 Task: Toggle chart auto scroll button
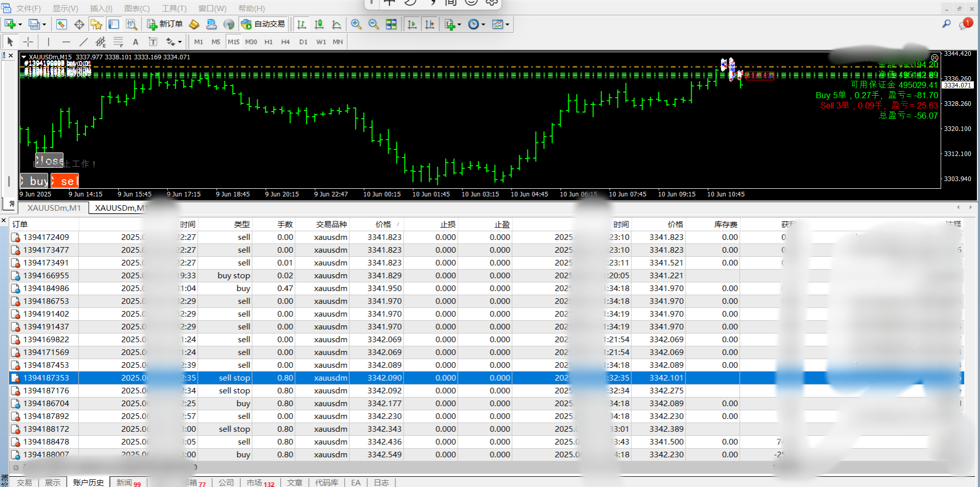click(412, 24)
